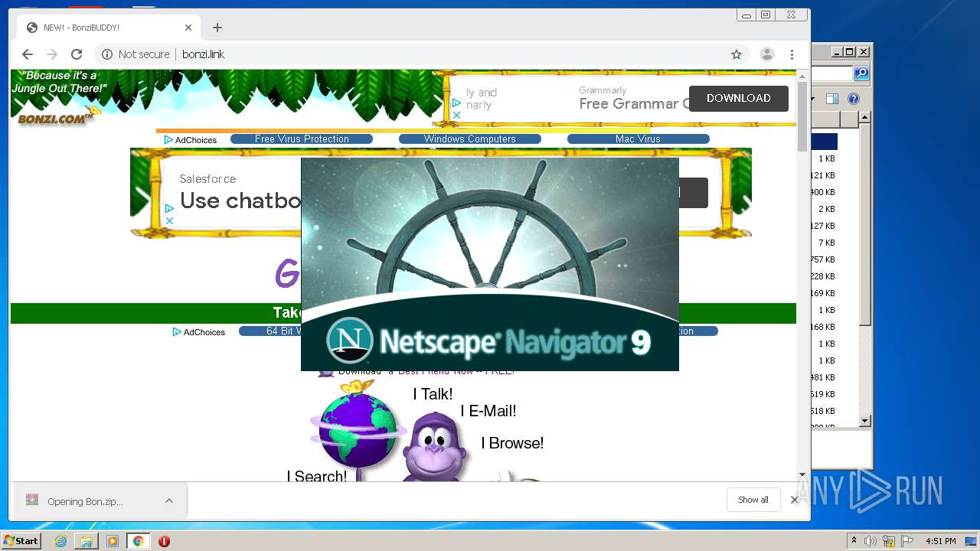Click the Salesforce ad info triangle icon
Screen dimensions: 980x551
point(170,208)
